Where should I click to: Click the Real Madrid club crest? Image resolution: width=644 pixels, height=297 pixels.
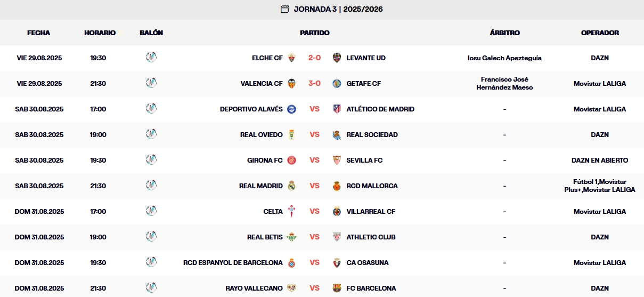point(291,186)
